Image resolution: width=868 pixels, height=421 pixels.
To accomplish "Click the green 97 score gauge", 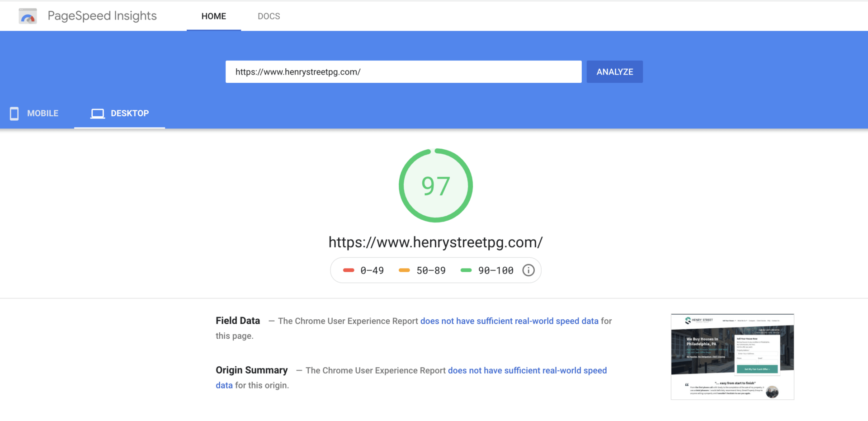I will pos(435,185).
